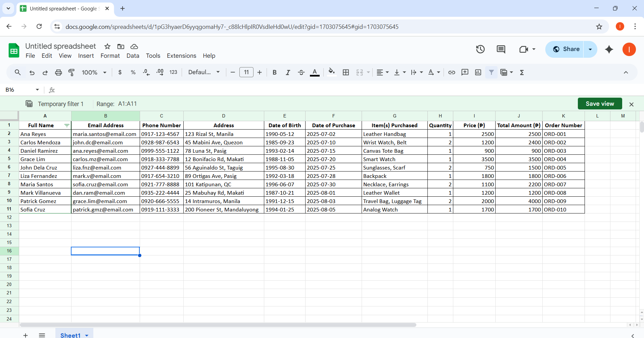
Task: Click the print icon in toolbar
Action: (58, 73)
